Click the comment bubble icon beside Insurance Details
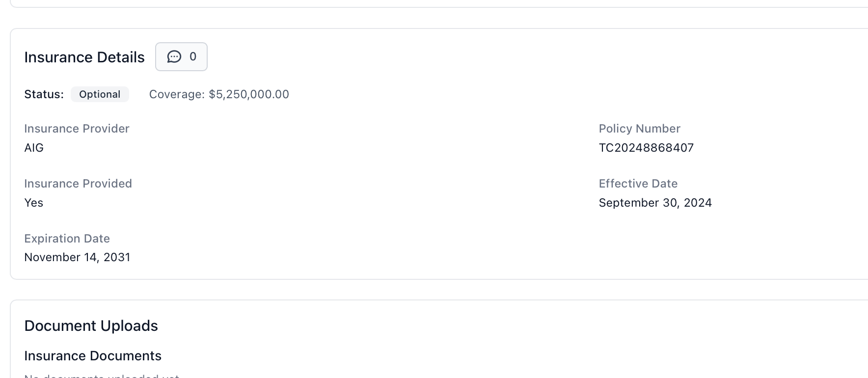 click(174, 57)
